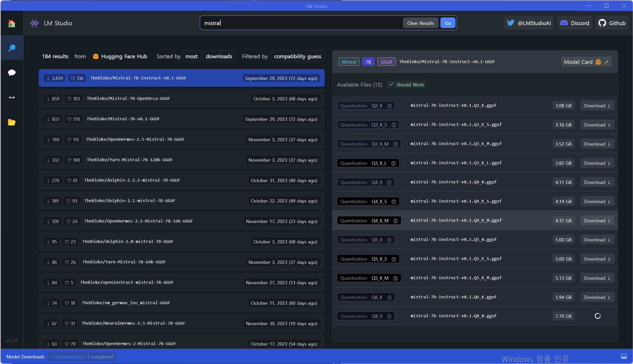Open the 'compatibility guess' filter dropdown
The width and height of the screenshot is (633, 364).
point(297,56)
